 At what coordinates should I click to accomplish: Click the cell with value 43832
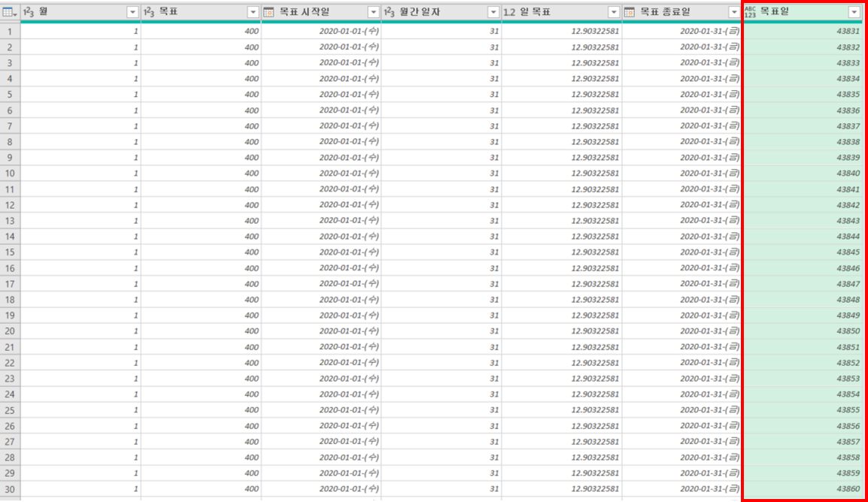coord(802,47)
